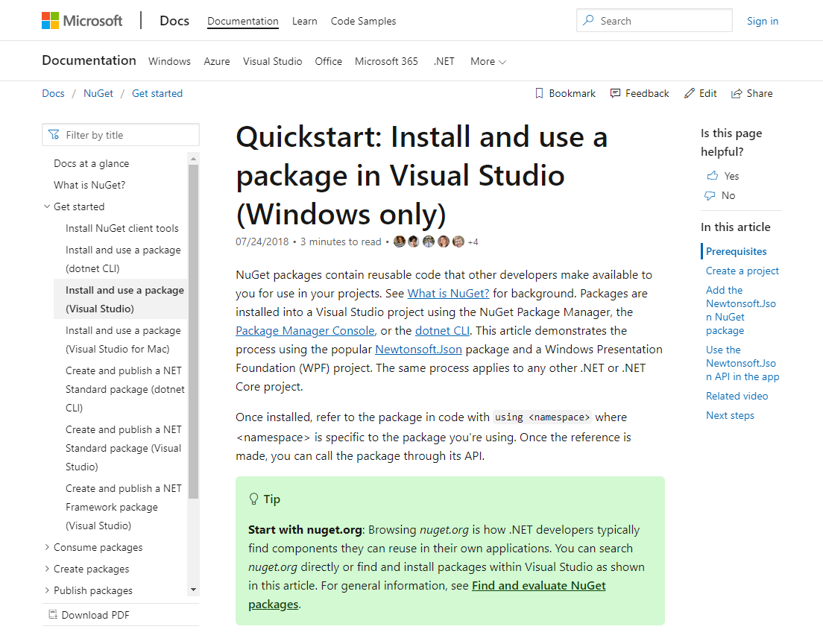823x644 pixels.
Task: Jump to Prerequisites section
Action: (x=736, y=251)
